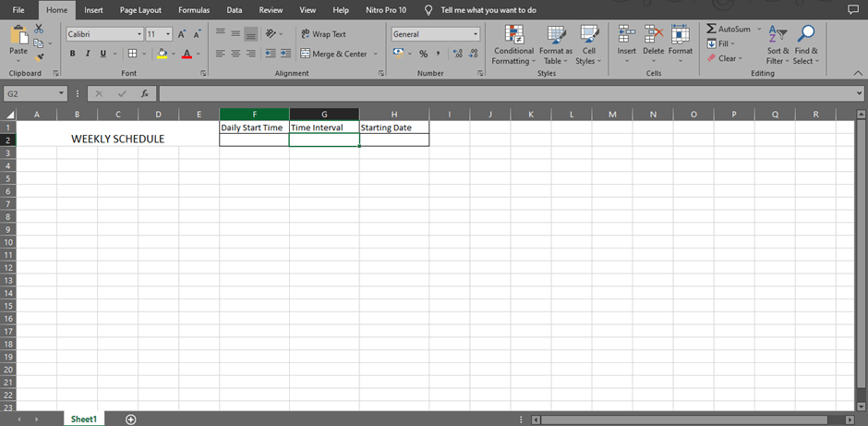The image size is (868, 426).
Task: Select Sheet1 tab
Action: click(x=84, y=420)
